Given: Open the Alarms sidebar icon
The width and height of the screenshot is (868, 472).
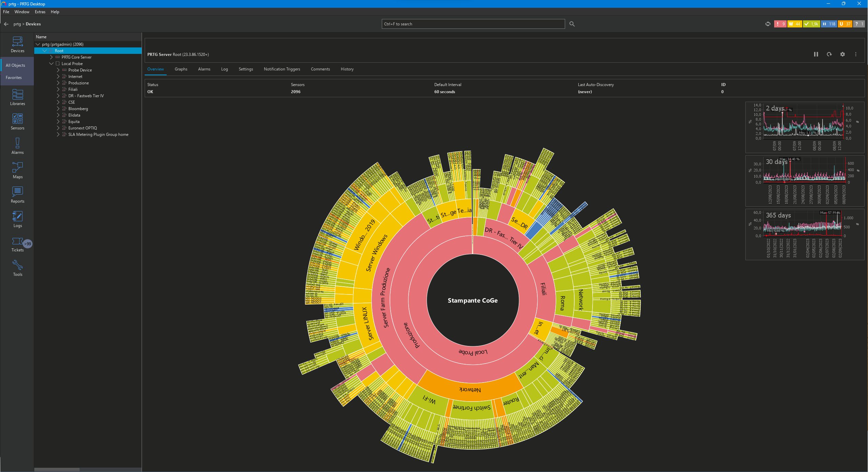Looking at the screenshot, I should point(17,146).
